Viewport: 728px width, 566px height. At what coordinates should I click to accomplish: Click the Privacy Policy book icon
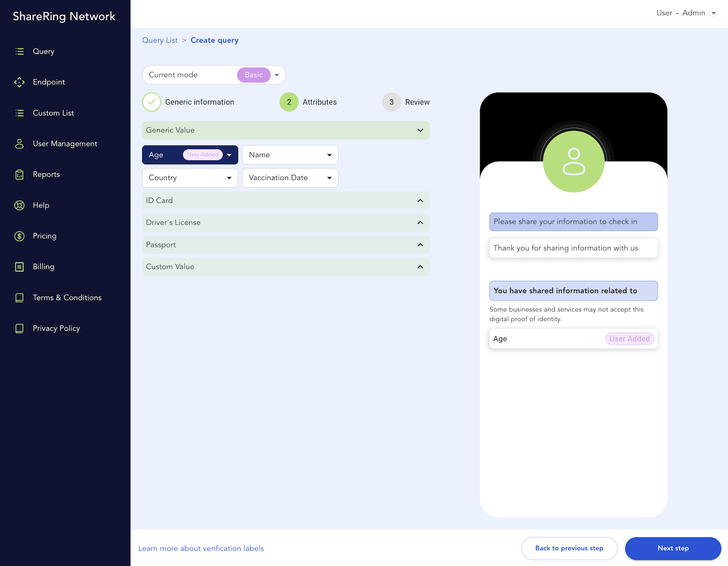20,328
